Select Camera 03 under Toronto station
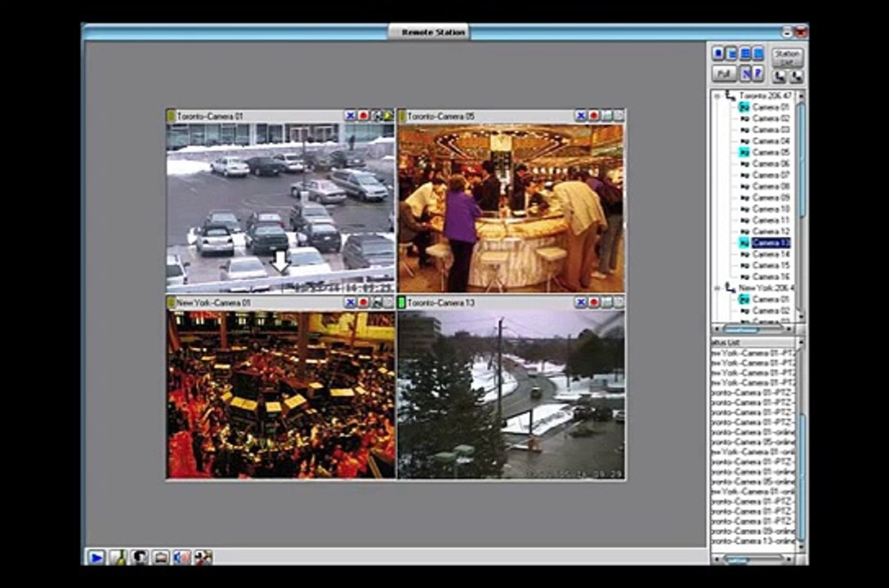Image resolution: width=889 pixels, height=588 pixels. click(771, 130)
